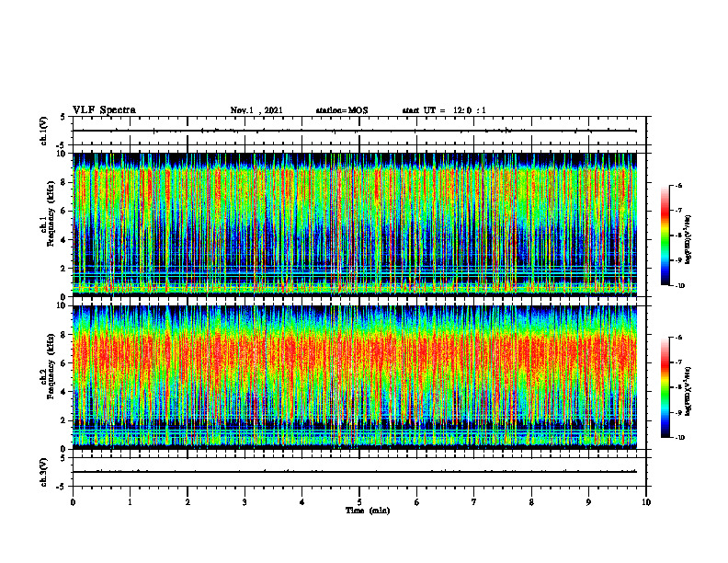Click the date text "Nov.1 , 2021"
Viewport: 728px width, 563px height.
pos(256,110)
